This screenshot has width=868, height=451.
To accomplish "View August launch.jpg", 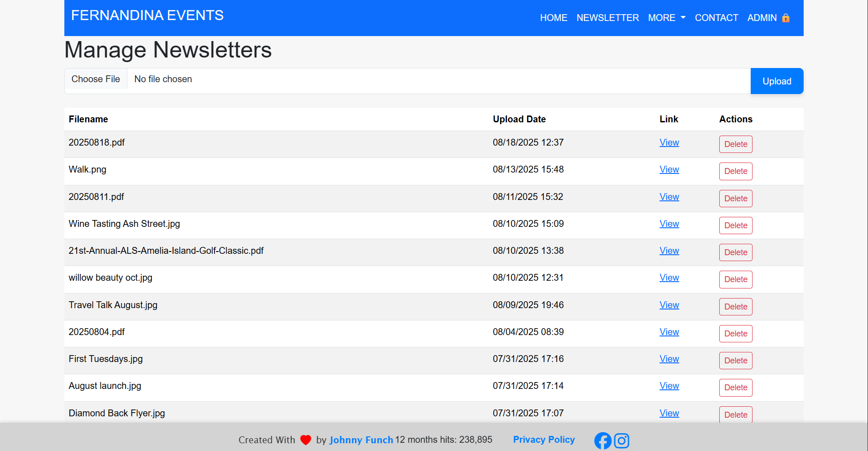I will (x=669, y=386).
